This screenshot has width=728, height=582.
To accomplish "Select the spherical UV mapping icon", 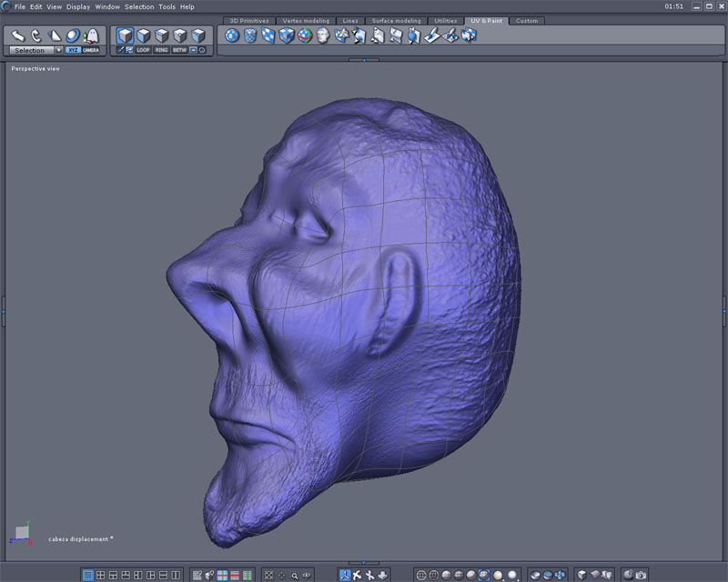I will [x=232, y=36].
